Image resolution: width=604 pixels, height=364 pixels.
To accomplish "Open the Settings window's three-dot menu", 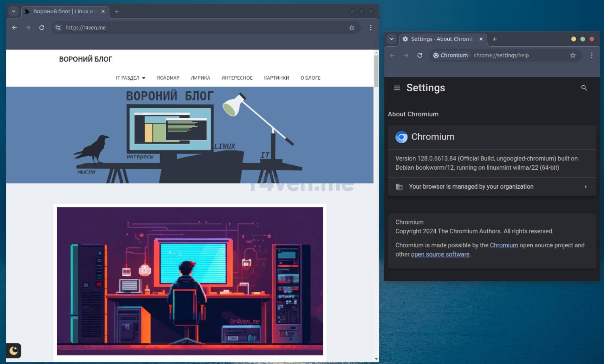I will (592, 56).
